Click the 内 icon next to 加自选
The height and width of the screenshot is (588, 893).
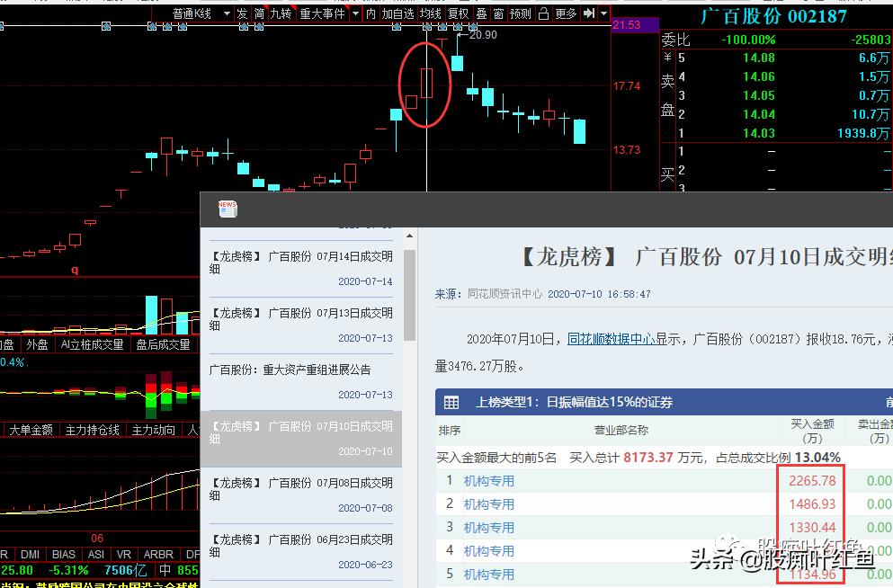[x=371, y=13]
